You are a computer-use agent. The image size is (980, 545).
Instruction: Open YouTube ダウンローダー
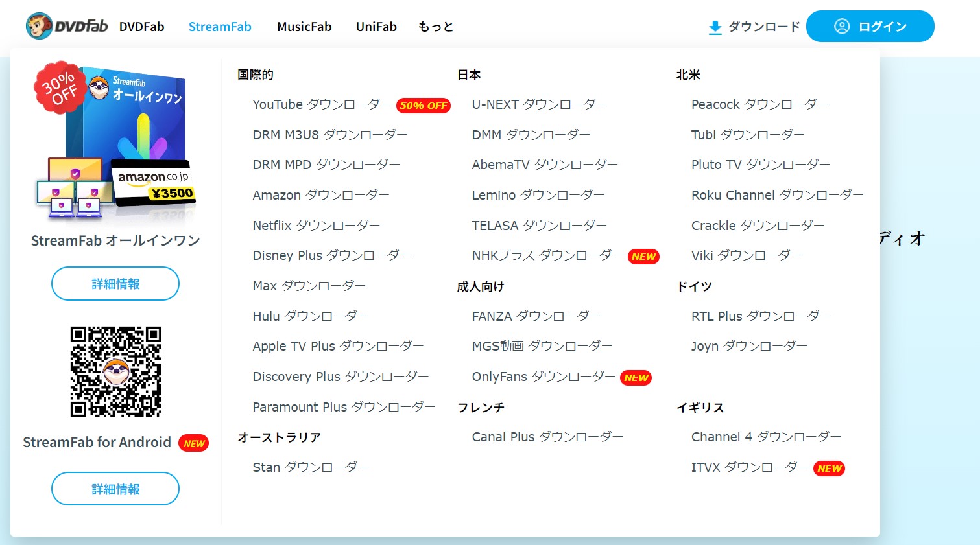(322, 104)
